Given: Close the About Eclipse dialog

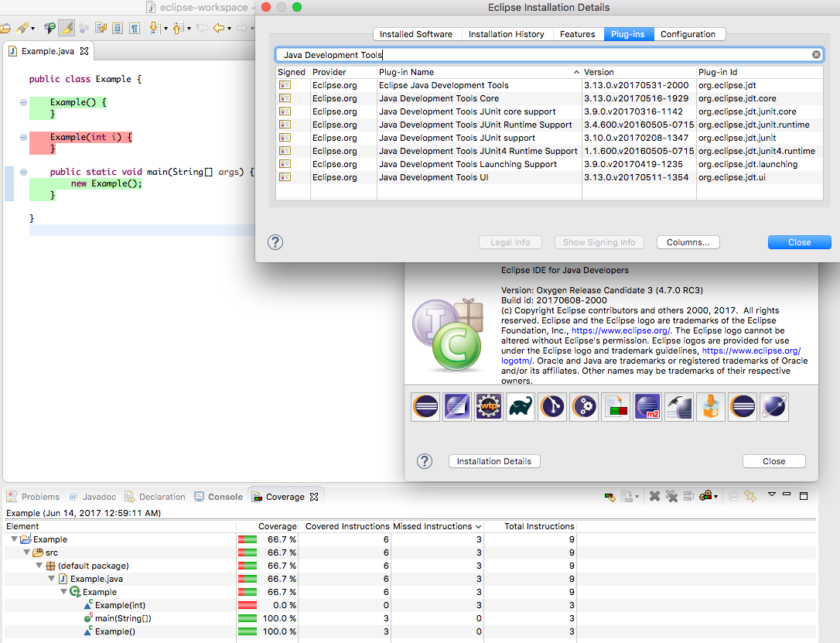Looking at the screenshot, I should 774,461.
